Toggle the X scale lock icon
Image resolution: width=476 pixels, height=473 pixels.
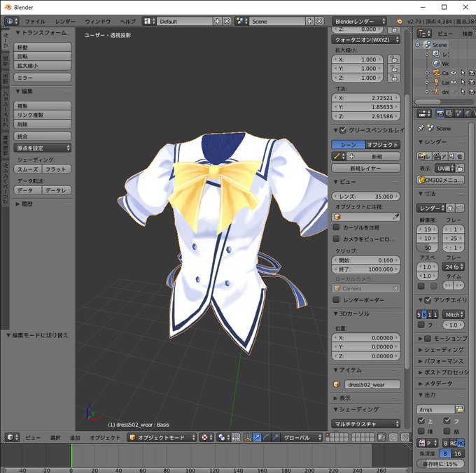[393, 59]
